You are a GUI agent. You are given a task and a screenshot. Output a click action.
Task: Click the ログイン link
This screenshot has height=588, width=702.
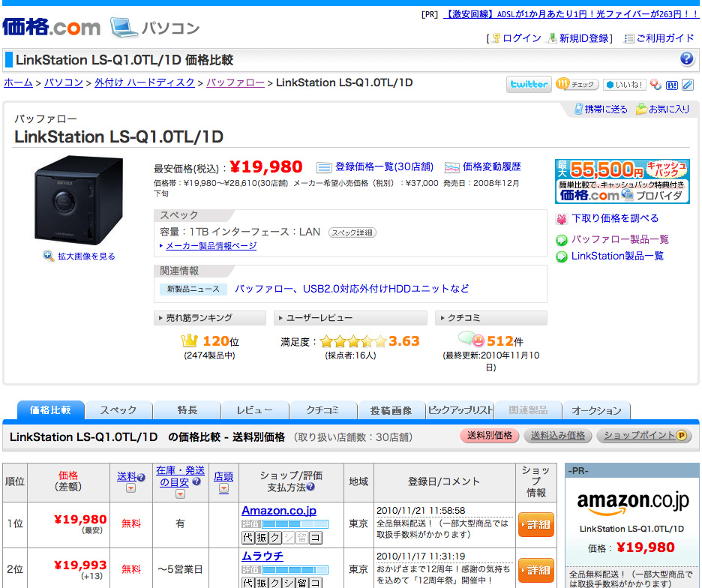[x=522, y=38]
